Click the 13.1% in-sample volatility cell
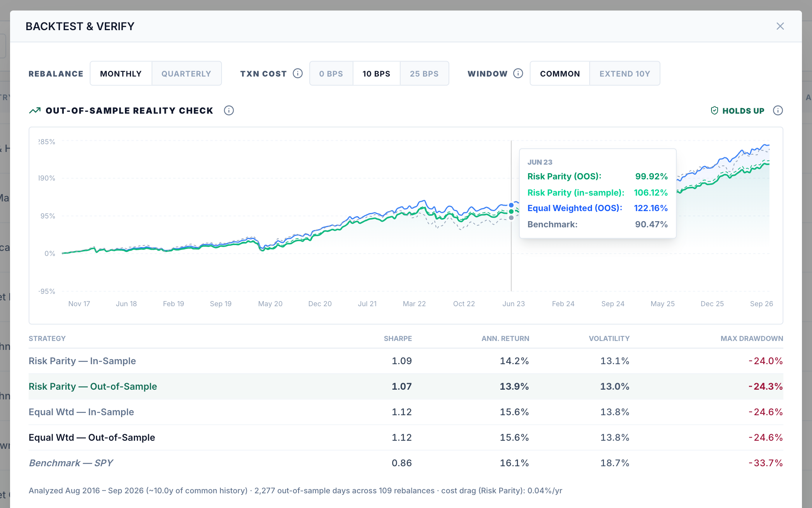The height and width of the screenshot is (508, 812). pos(615,361)
